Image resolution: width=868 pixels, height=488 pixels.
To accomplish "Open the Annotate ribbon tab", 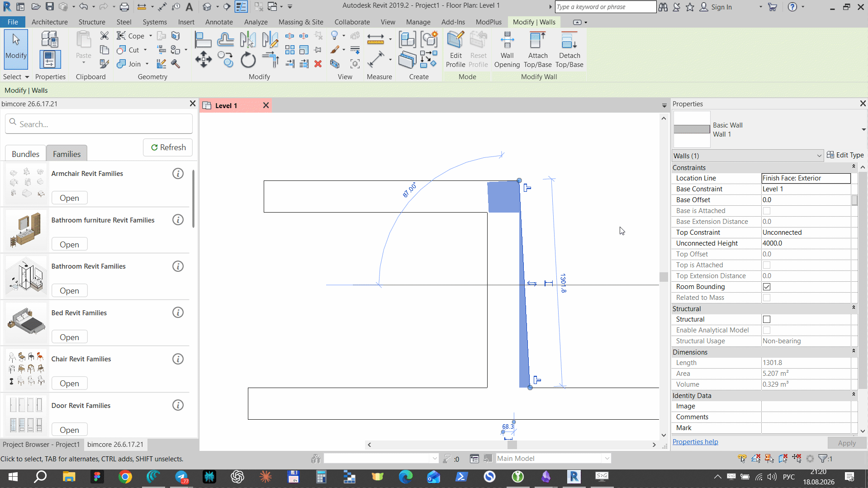I will click(x=219, y=22).
